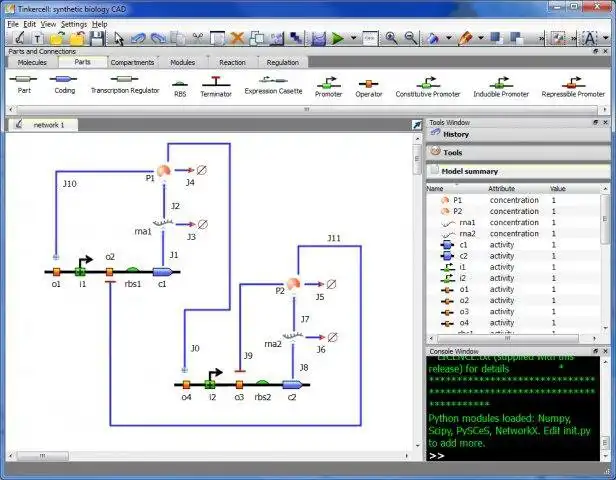Cut selection with scissors icon

198,38
